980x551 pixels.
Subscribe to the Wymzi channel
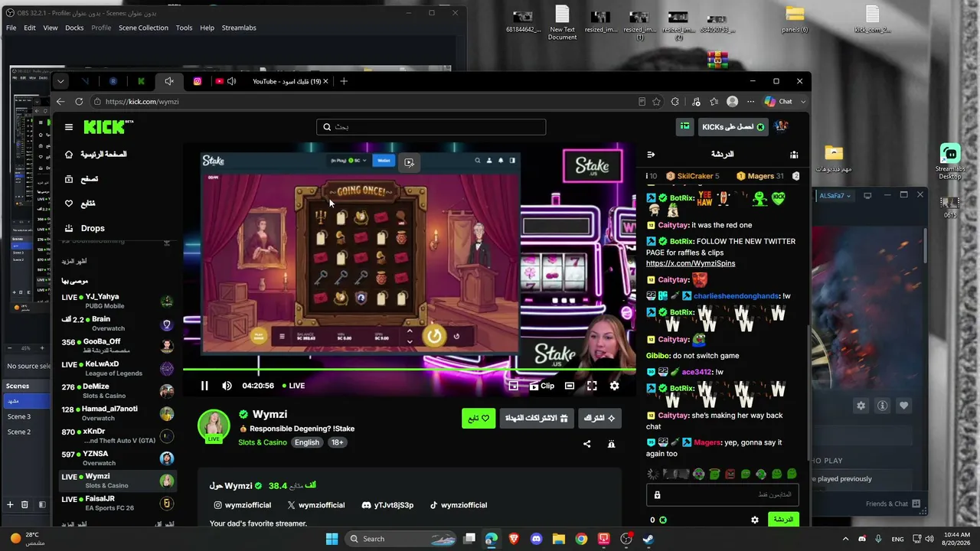[599, 419]
